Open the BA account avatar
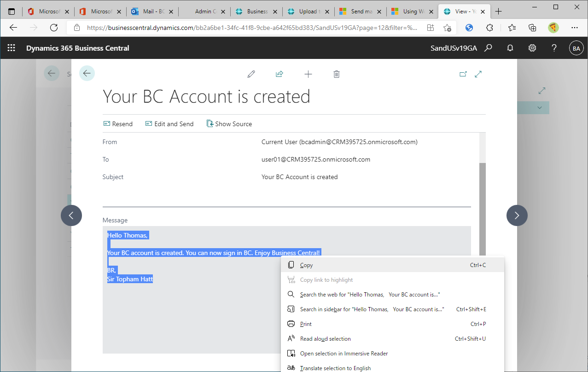The width and height of the screenshot is (588, 372). pyautogui.click(x=576, y=47)
